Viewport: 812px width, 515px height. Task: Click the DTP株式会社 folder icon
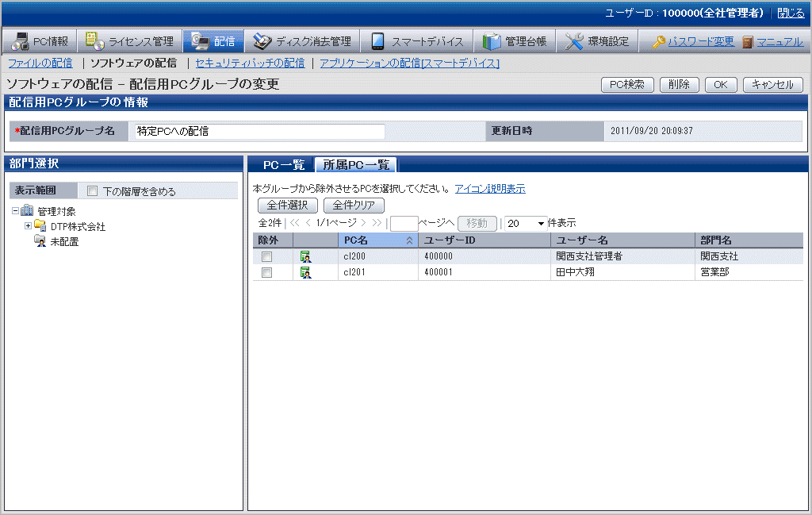point(40,225)
